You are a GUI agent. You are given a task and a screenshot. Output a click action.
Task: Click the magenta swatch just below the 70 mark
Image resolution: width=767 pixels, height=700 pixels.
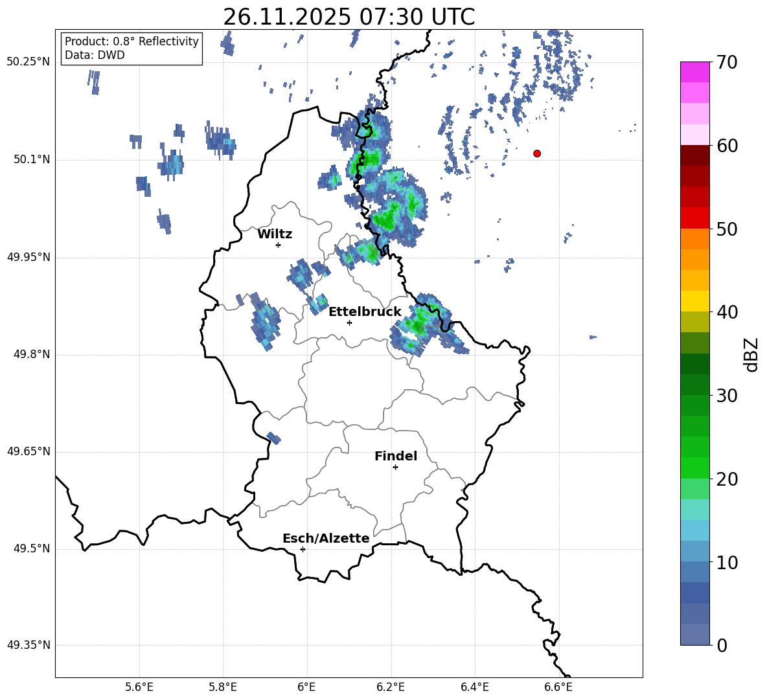pos(695,73)
